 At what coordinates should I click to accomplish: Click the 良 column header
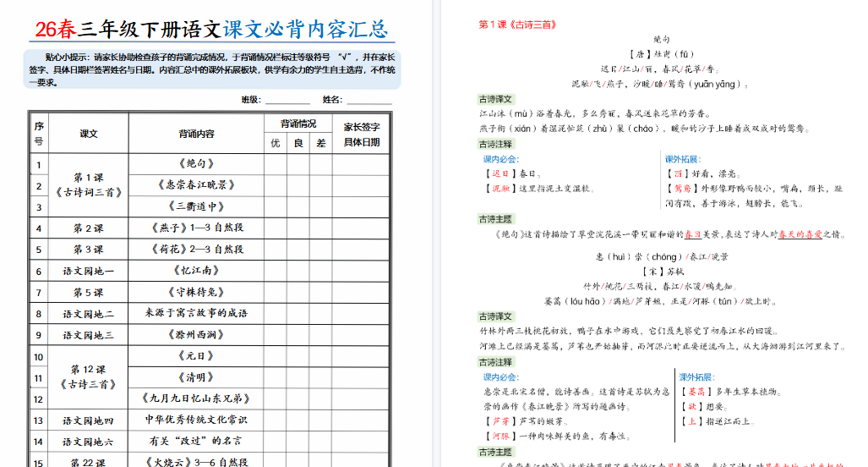(298, 143)
